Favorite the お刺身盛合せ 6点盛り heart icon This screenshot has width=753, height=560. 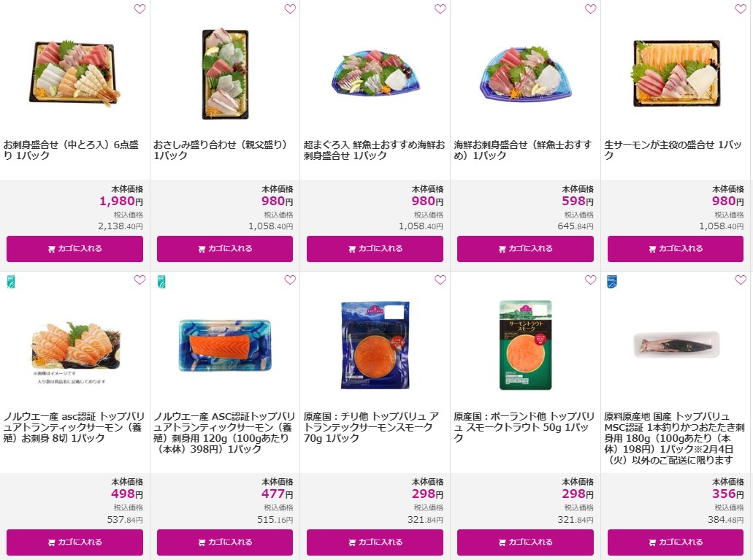139,9
